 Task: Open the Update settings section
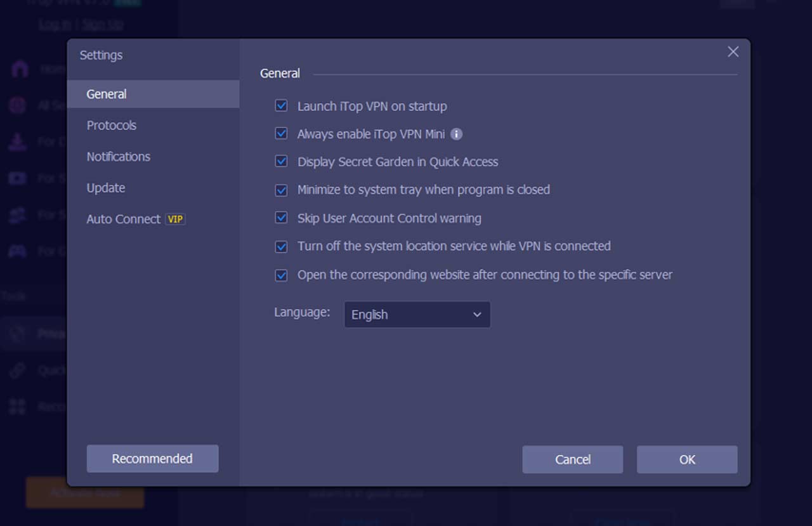(105, 188)
